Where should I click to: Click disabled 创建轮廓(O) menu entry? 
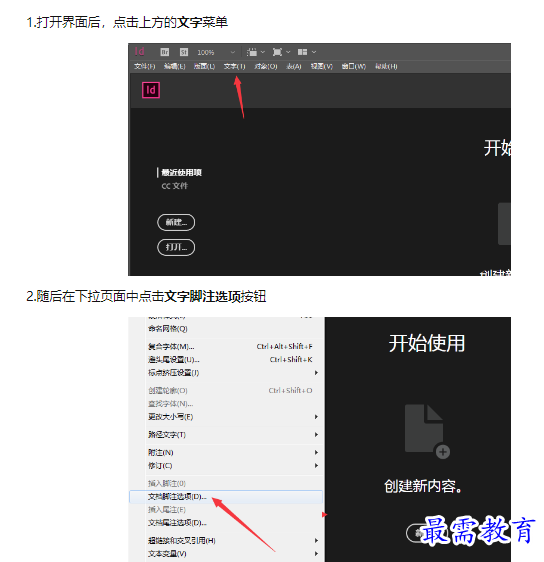[226, 390]
